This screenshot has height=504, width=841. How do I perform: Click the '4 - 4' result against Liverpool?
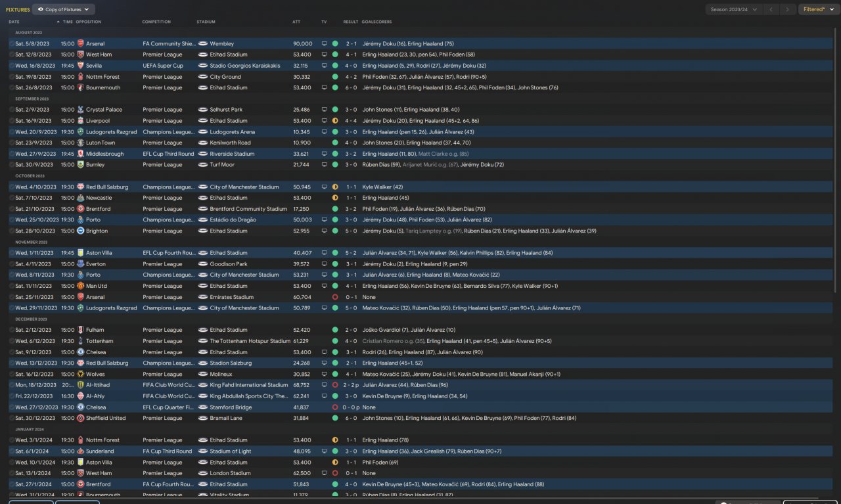(x=351, y=121)
